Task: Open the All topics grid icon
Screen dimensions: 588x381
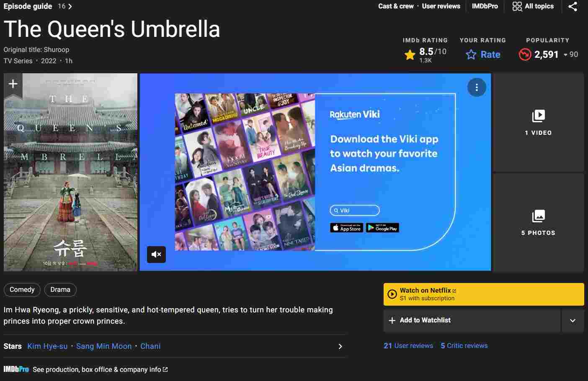Action: pos(517,6)
